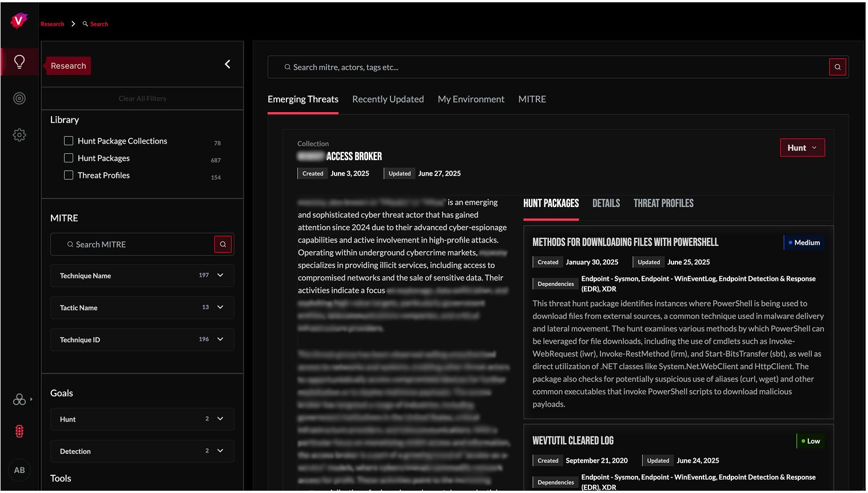Expand the Technique ID filter
Screen dimensions: 868x493
coord(142,340)
